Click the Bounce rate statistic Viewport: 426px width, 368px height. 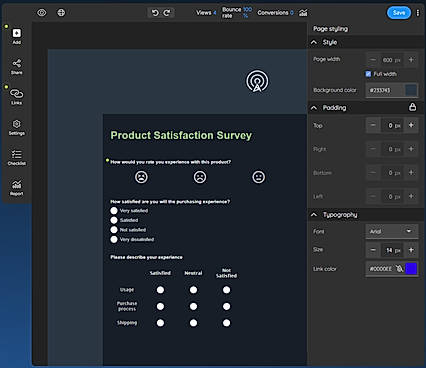pos(237,13)
